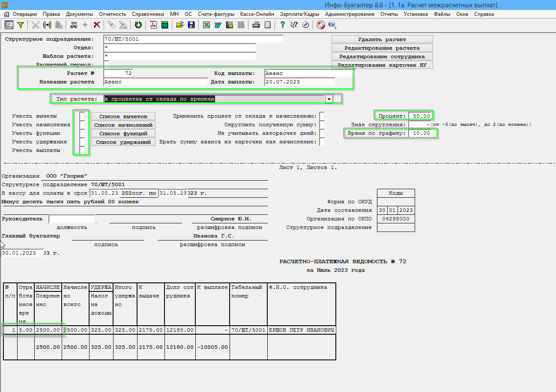
Task: Open the Список удержаний button
Action: [123, 142]
